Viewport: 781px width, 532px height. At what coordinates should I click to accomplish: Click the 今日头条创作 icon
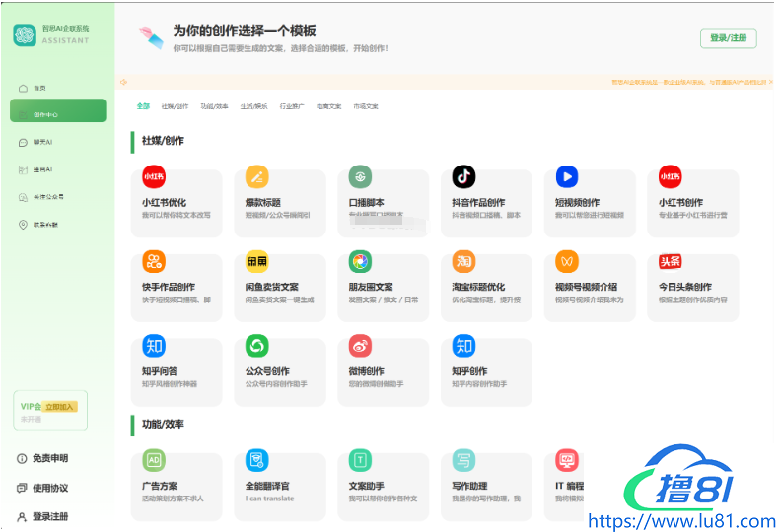point(671,261)
